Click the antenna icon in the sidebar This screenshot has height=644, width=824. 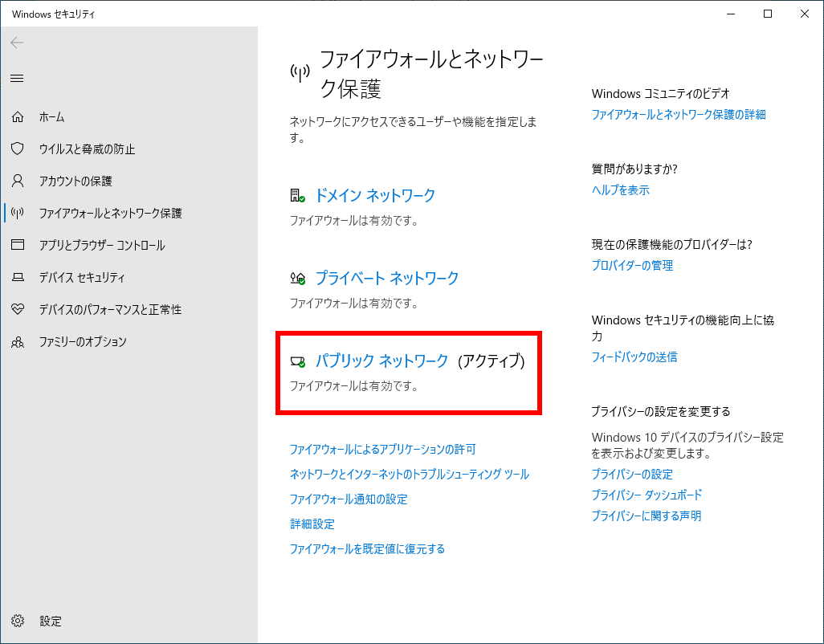click(x=18, y=213)
